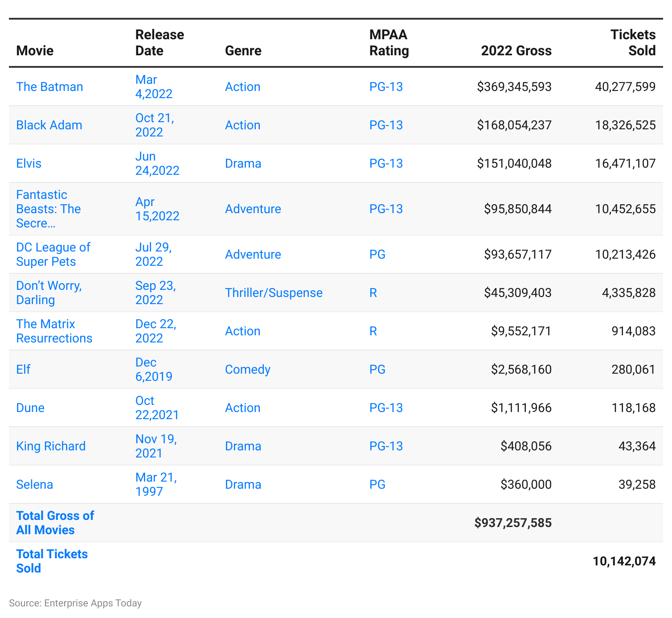Click the Total Gross of All Movies label
This screenshot has height=618, width=672.
tap(55, 523)
